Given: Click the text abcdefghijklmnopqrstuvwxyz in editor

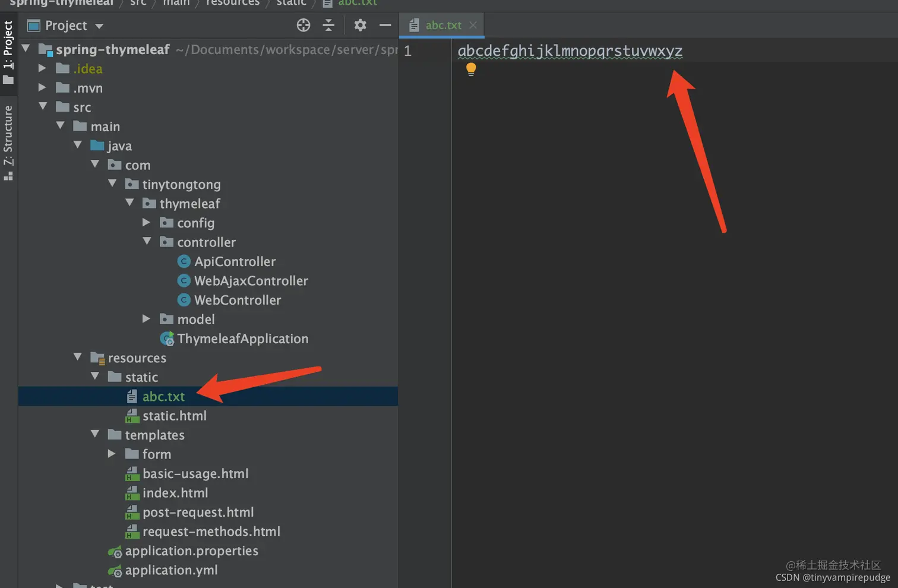Looking at the screenshot, I should coord(570,51).
